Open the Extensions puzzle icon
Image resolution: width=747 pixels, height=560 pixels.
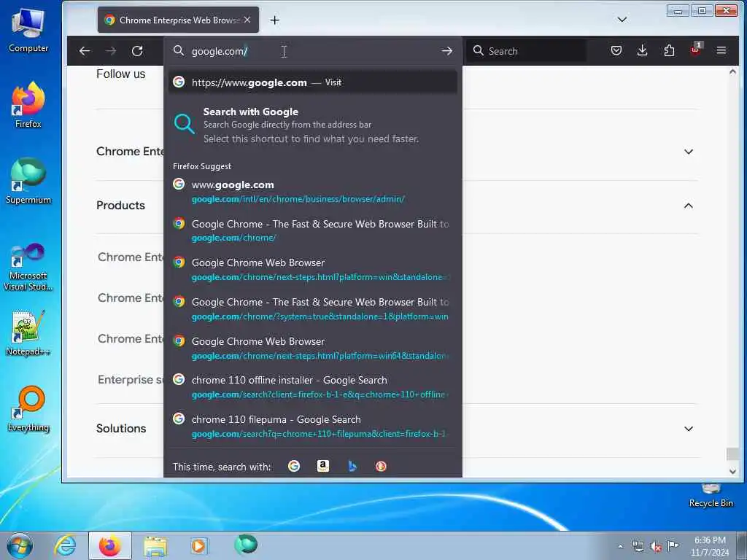tap(669, 50)
